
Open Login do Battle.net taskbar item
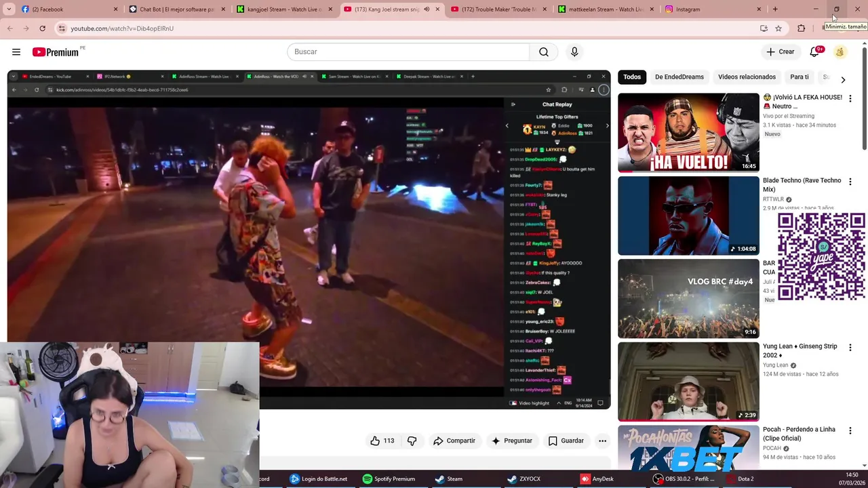coord(318,479)
